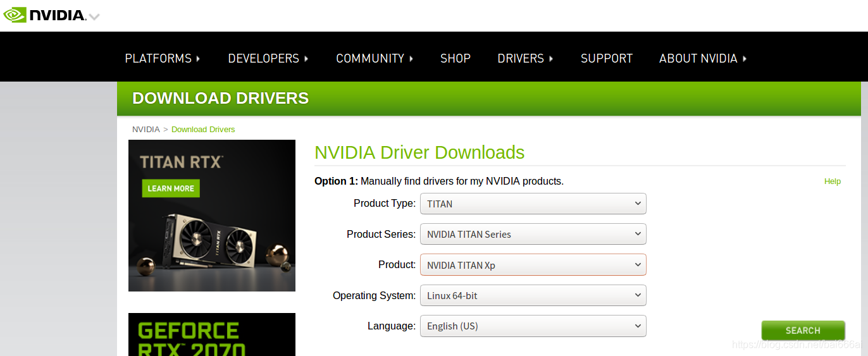The height and width of the screenshot is (356, 868).
Task: Click the NVIDIA Driver Downloads heading
Action: tap(419, 152)
